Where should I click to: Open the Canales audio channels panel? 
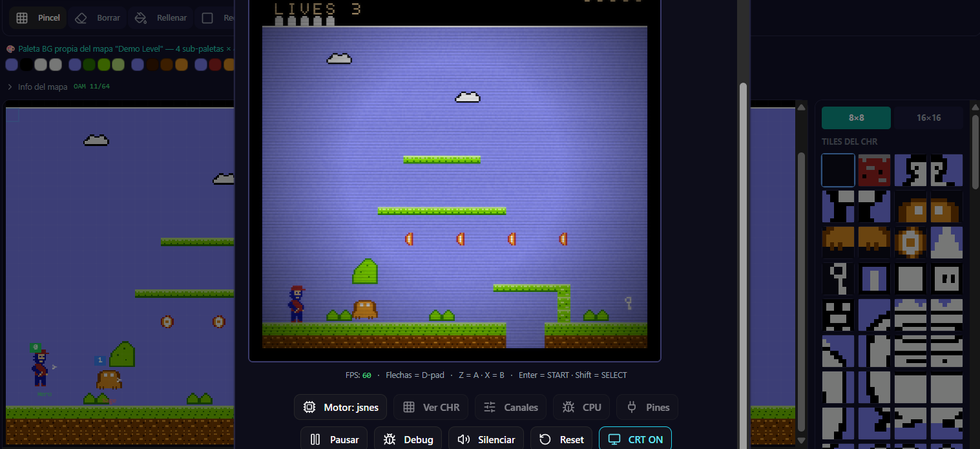click(510, 407)
